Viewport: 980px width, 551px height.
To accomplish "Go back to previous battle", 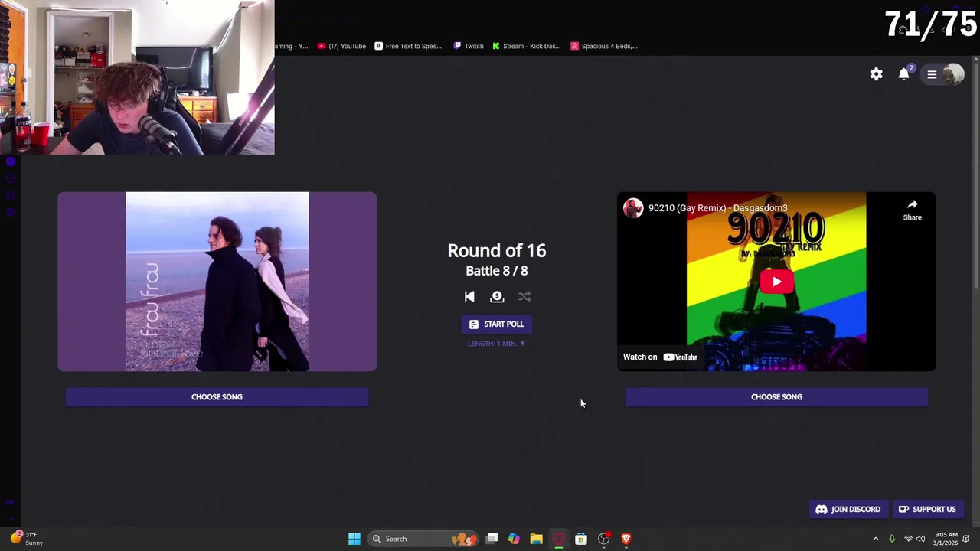I will coord(469,297).
